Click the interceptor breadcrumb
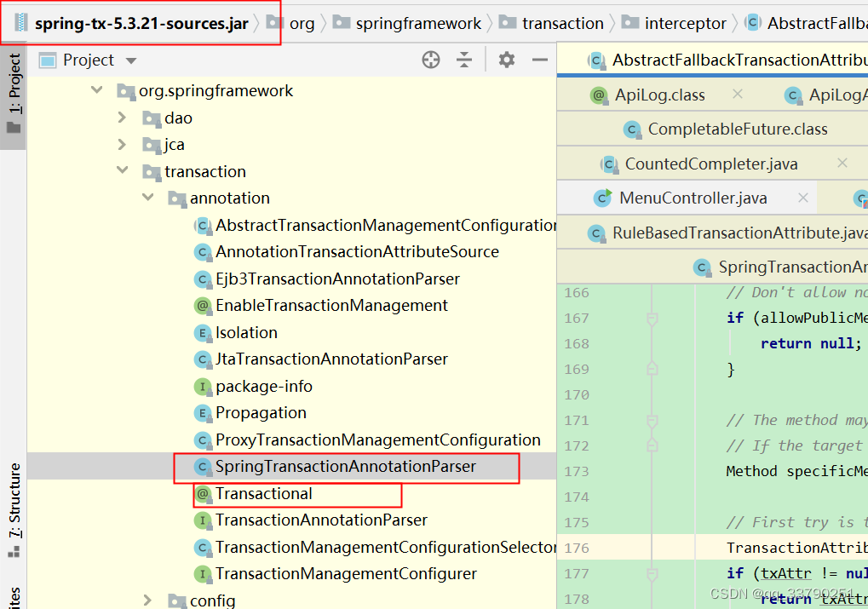 click(x=674, y=23)
